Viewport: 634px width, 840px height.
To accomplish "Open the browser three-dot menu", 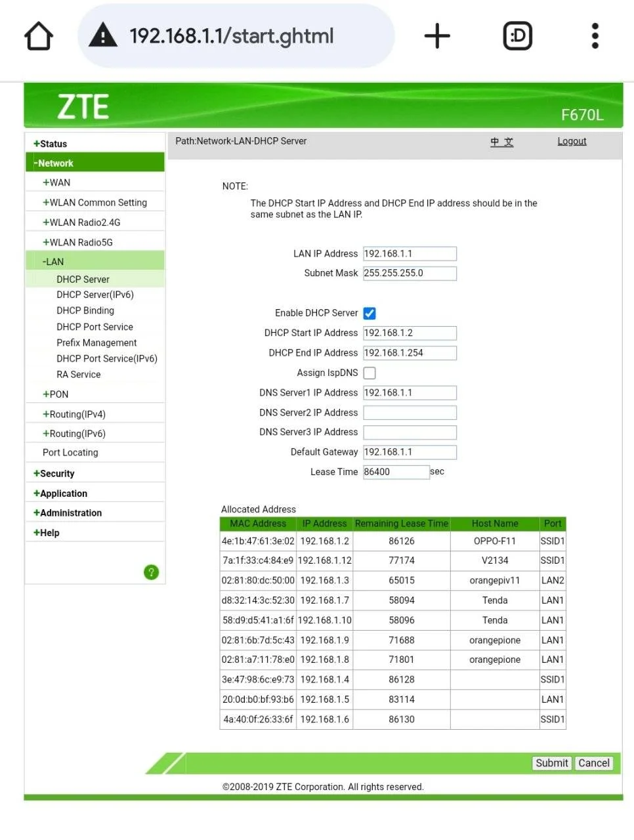I will tap(595, 35).
